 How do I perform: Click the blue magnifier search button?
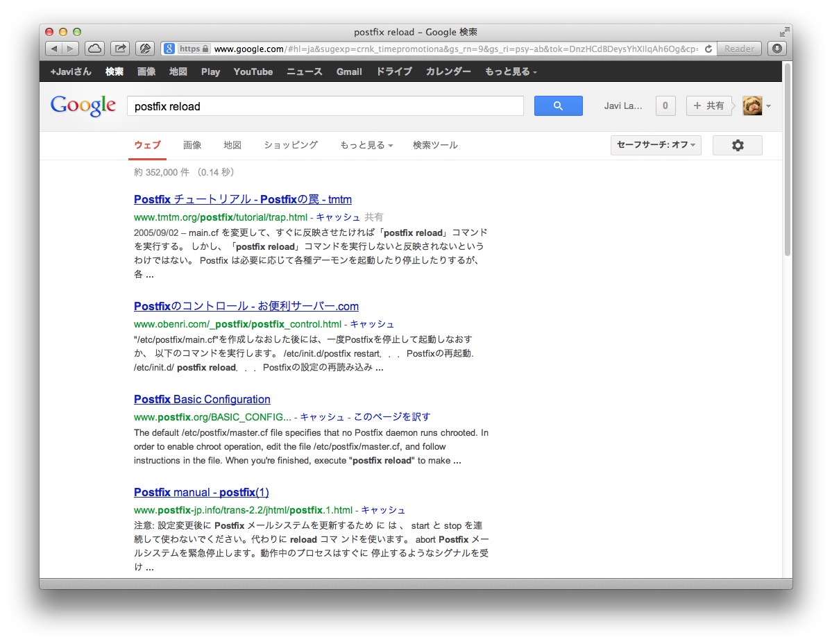[558, 105]
